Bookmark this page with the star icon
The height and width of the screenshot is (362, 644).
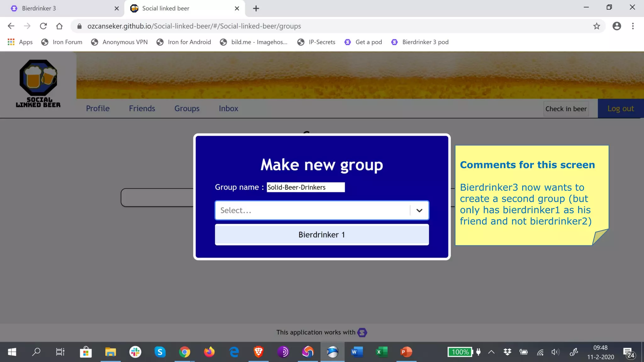point(597,26)
